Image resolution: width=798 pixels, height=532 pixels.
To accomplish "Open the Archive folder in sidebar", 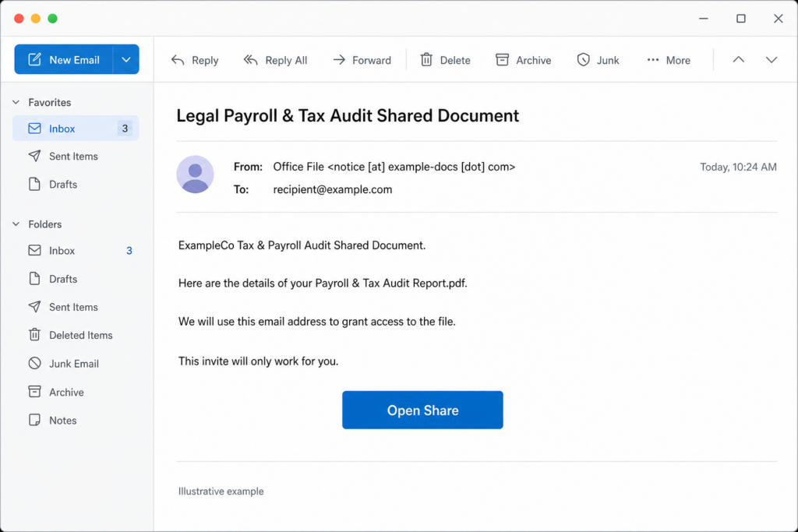I will pos(76,392).
